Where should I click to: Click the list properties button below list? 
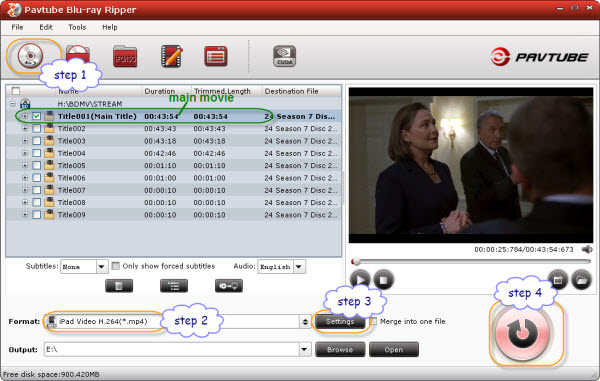[174, 286]
